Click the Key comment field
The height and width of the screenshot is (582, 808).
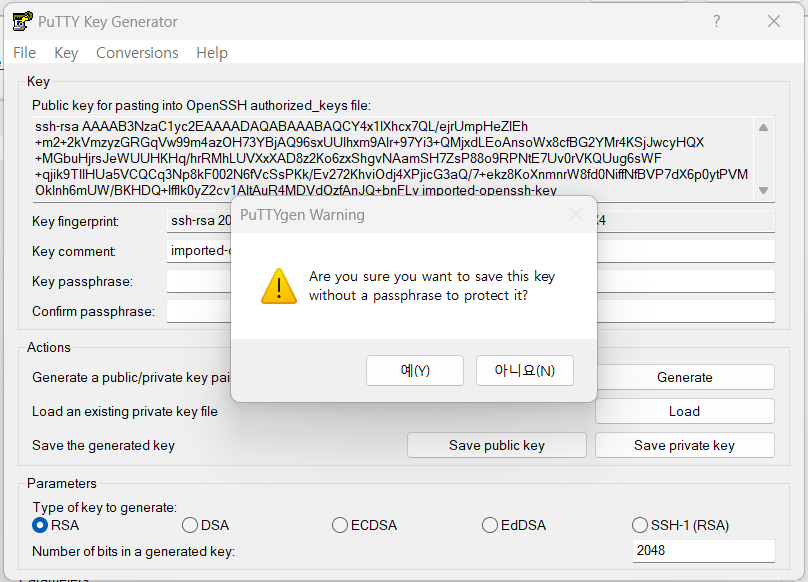(x=470, y=251)
